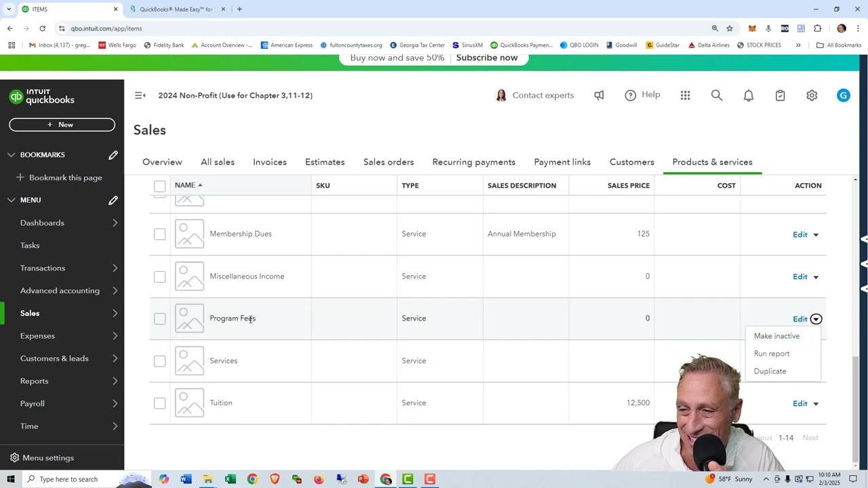
Task: Check the Tuition row checkbox
Action: 159,403
